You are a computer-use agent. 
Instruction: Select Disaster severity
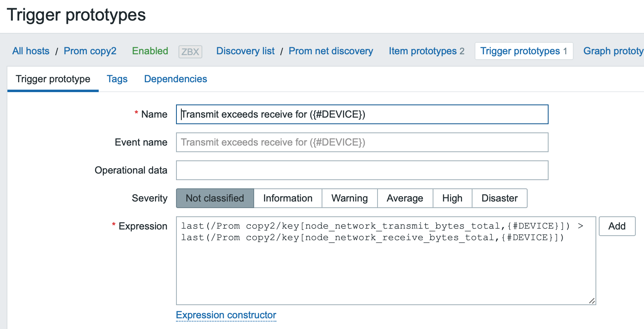coord(499,198)
